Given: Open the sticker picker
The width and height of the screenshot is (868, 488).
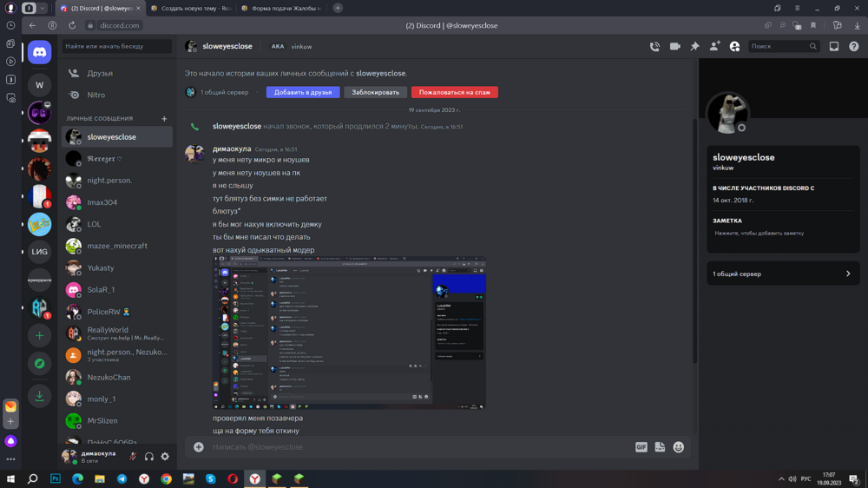Looking at the screenshot, I should tap(660, 447).
